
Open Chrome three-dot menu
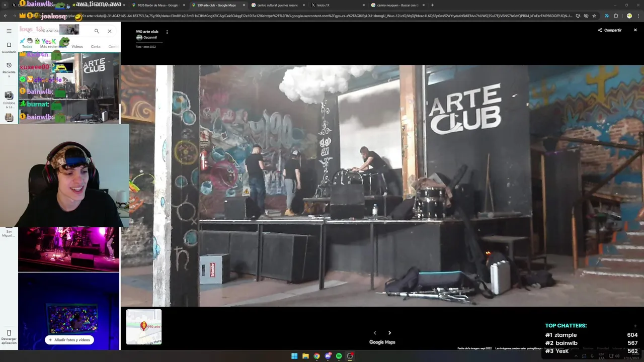(638, 16)
